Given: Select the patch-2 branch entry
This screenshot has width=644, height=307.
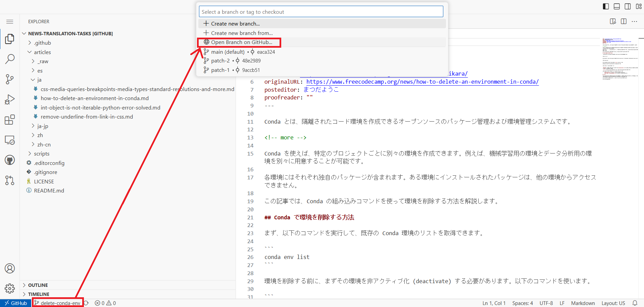Looking at the screenshot, I should 322,61.
